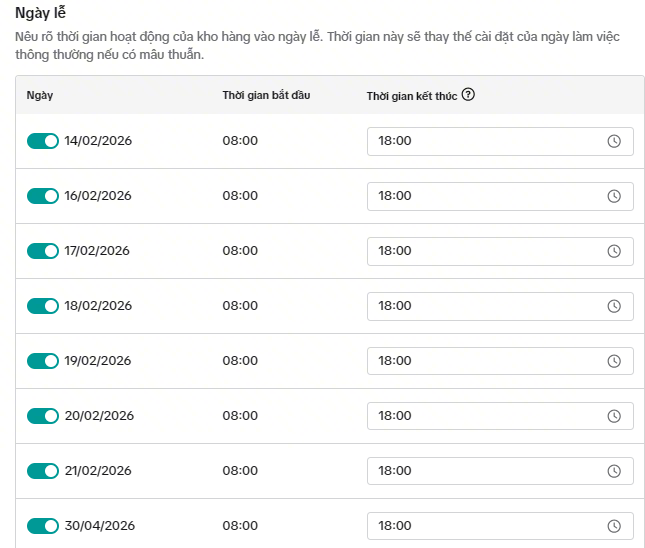Click the help icon beside Thời gian kết thúc

coord(468,95)
